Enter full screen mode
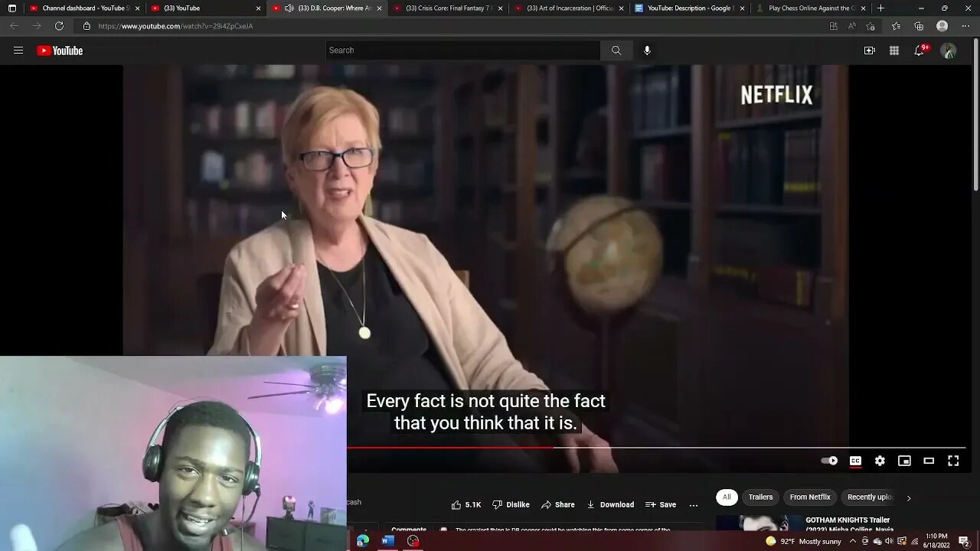The width and height of the screenshot is (980, 551). [953, 461]
